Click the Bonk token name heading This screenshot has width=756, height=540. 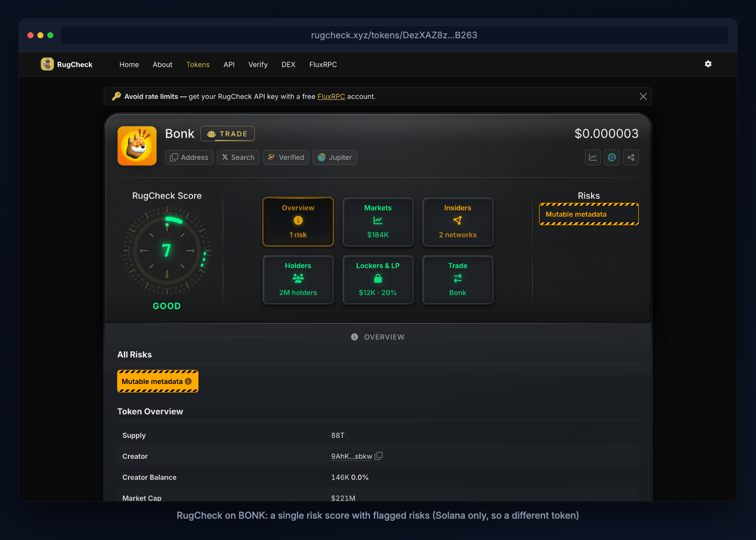point(180,134)
